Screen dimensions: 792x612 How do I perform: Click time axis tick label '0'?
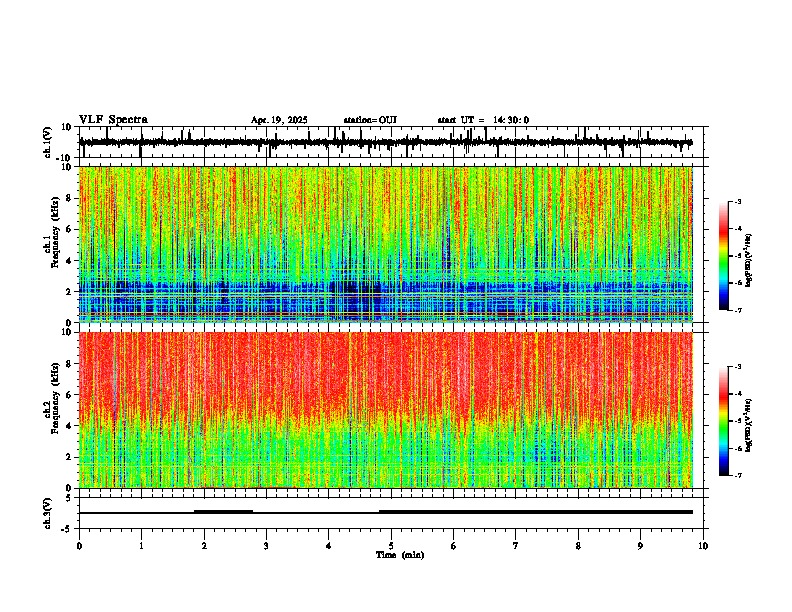[79, 546]
